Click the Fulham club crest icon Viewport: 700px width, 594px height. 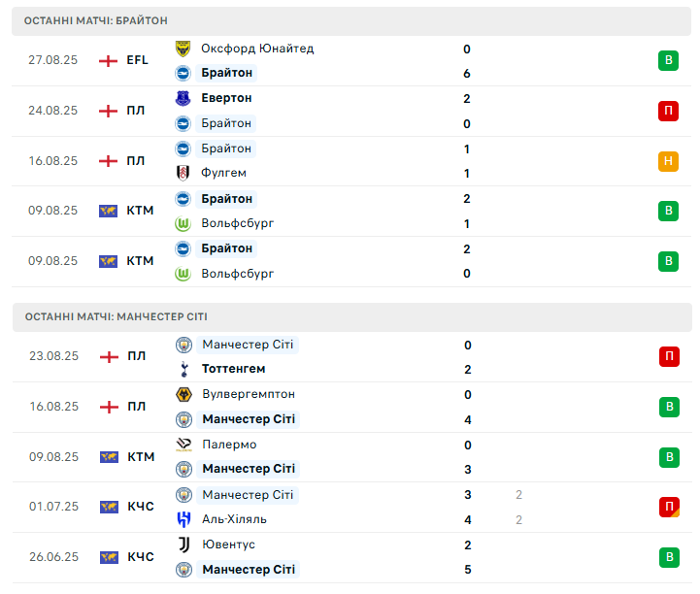pyautogui.click(x=183, y=173)
